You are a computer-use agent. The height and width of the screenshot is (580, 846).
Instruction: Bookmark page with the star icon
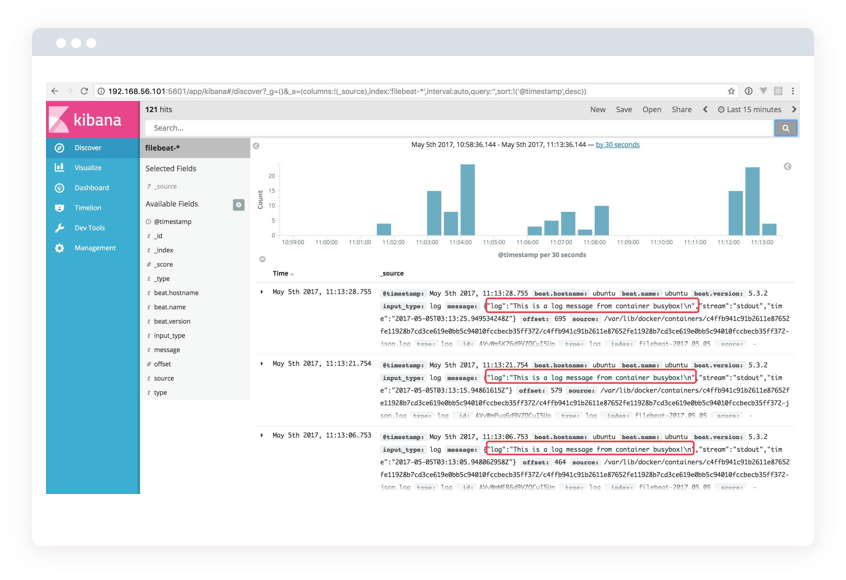731,91
